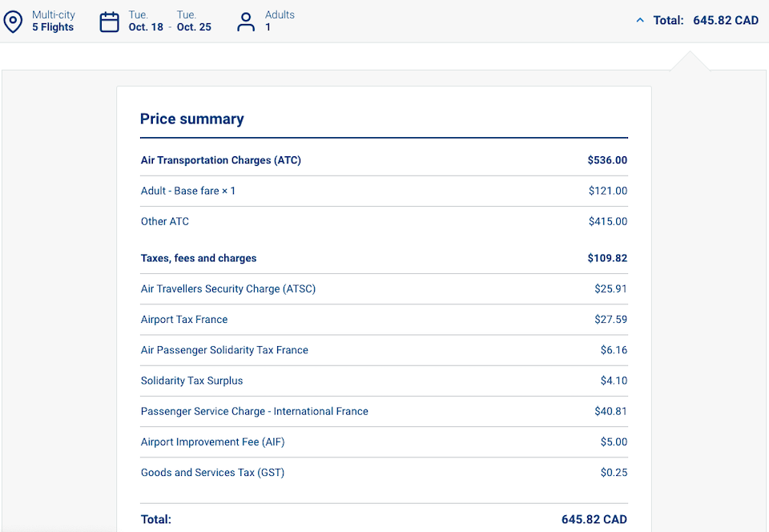Click the $109.82 taxes total
The width and height of the screenshot is (769, 532).
[x=607, y=259]
